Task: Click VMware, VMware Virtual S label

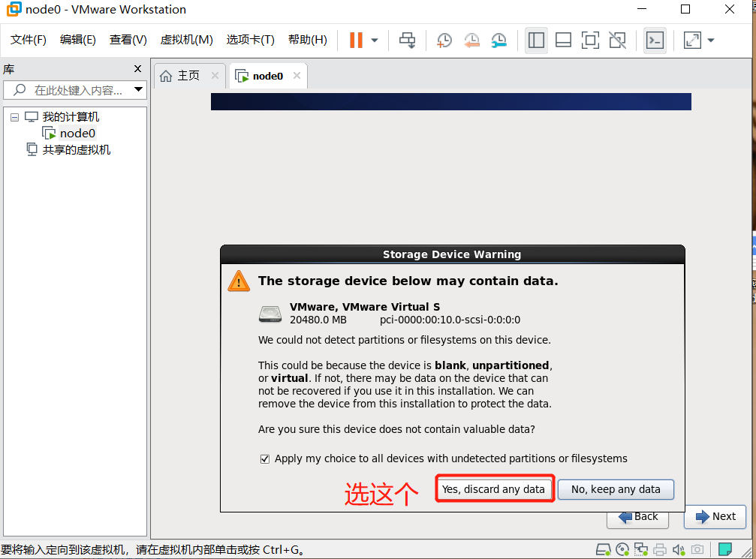Action: 365,307
